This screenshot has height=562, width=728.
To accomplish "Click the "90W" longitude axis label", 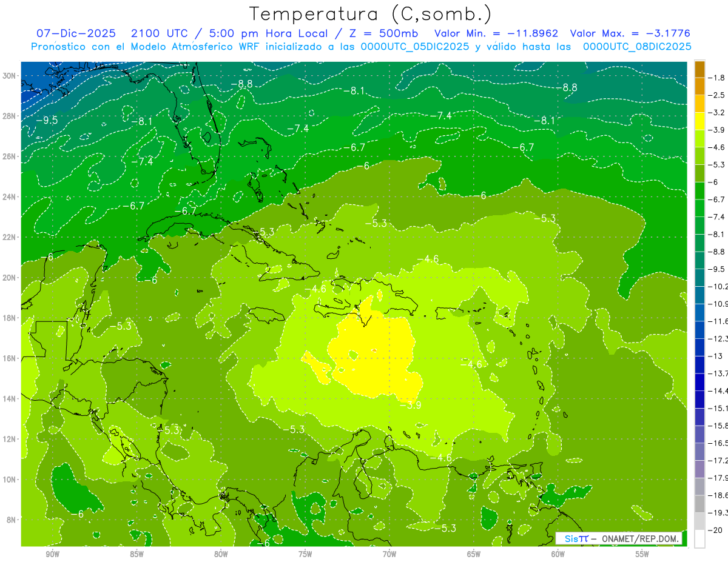I will tap(52, 554).
